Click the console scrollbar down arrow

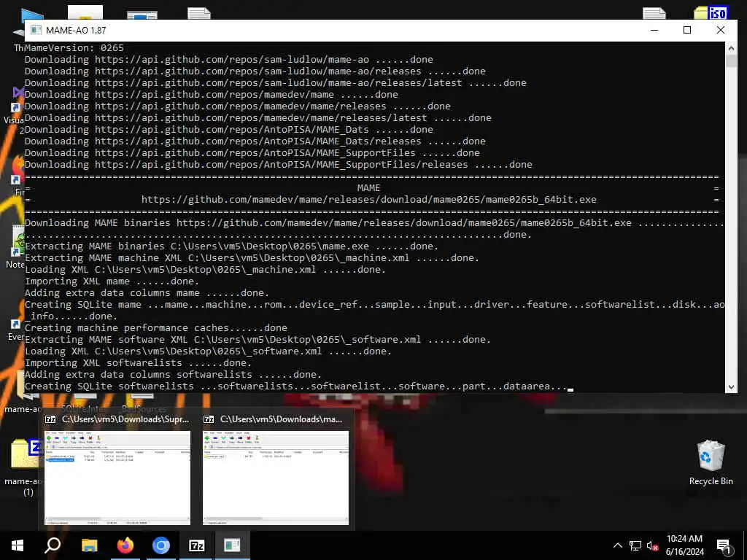tap(731, 387)
